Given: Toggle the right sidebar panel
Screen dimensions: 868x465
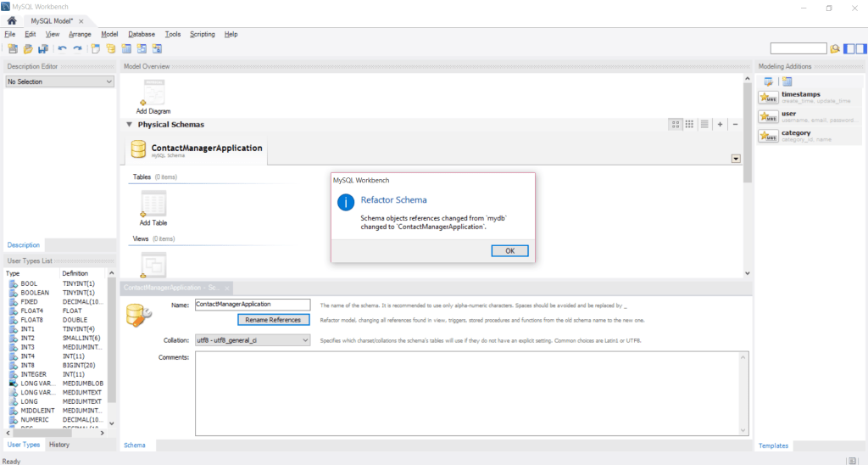Looking at the screenshot, I should [x=861, y=48].
